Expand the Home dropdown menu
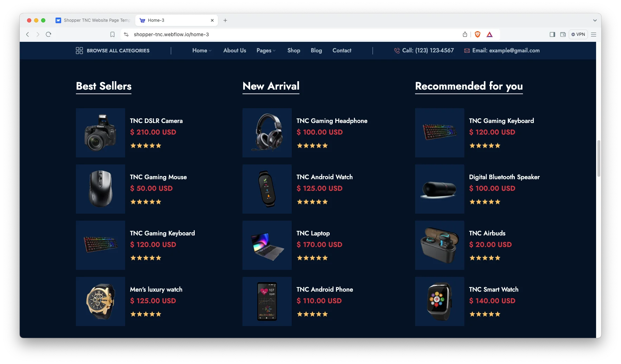Viewport: 621px width, 364px height. click(202, 51)
